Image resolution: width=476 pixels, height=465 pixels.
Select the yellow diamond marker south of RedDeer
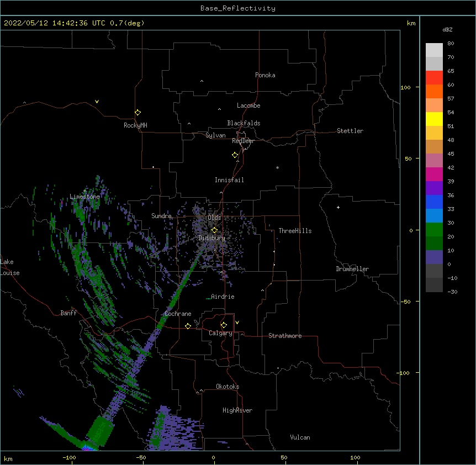(235, 155)
